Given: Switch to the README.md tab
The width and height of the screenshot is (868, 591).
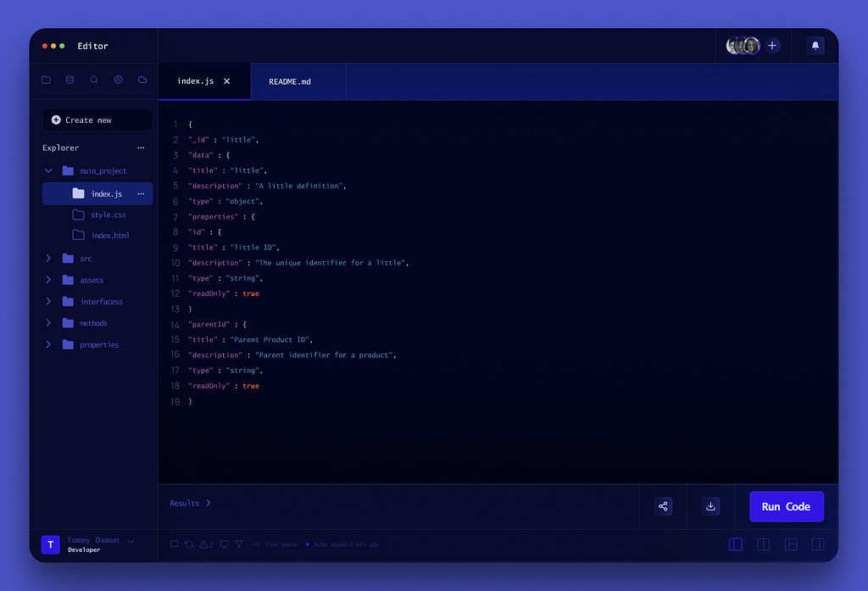Looking at the screenshot, I should [292, 81].
